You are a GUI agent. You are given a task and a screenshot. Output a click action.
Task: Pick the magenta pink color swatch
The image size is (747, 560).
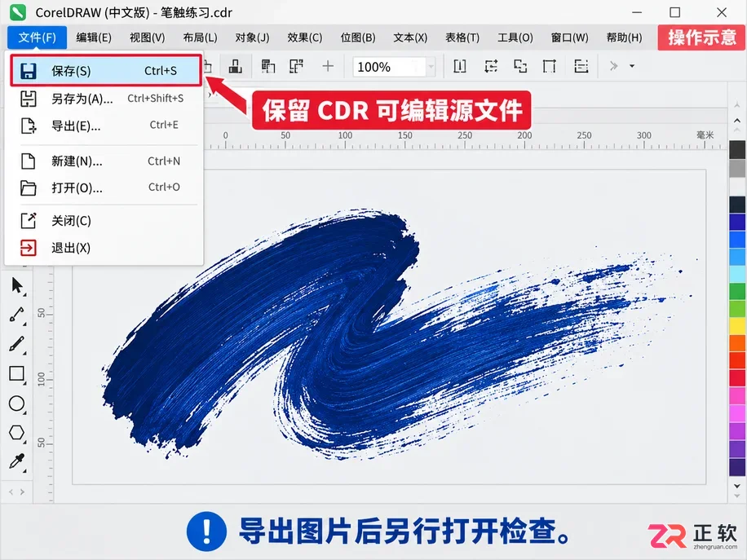click(737, 395)
